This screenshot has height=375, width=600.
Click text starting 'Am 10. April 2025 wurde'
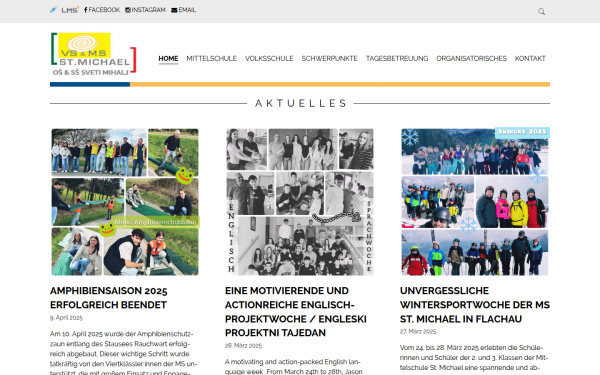124,353
